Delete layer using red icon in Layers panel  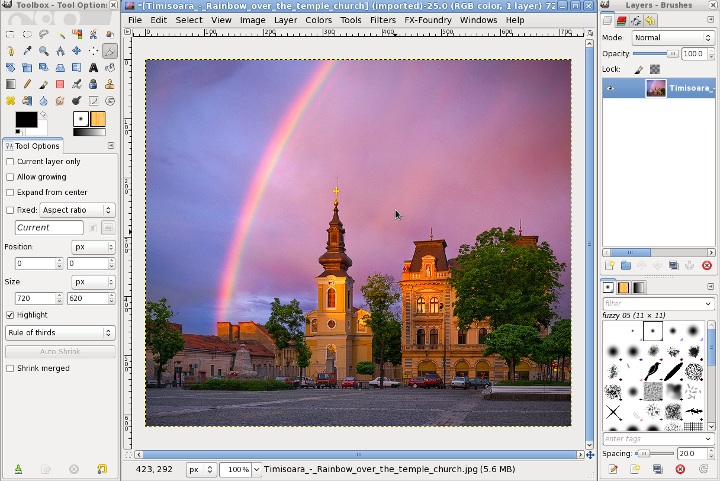point(707,265)
